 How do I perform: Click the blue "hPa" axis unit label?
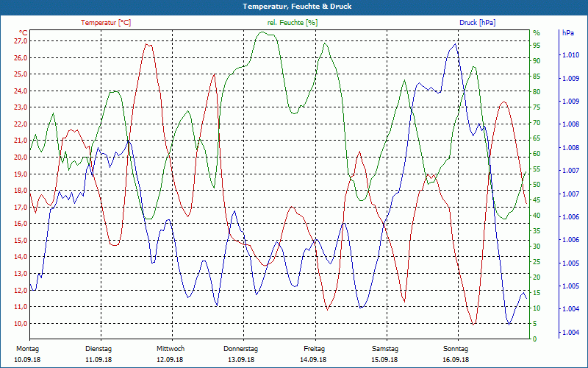pyautogui.click(x=568, y=33)
